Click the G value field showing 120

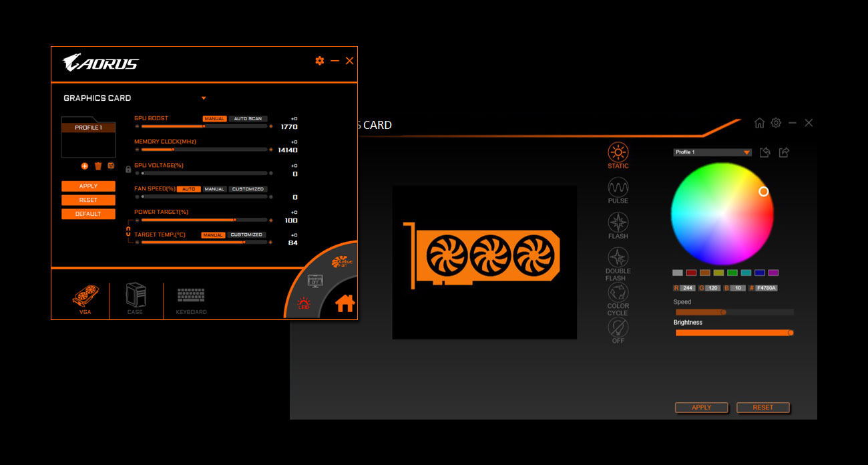714,288
